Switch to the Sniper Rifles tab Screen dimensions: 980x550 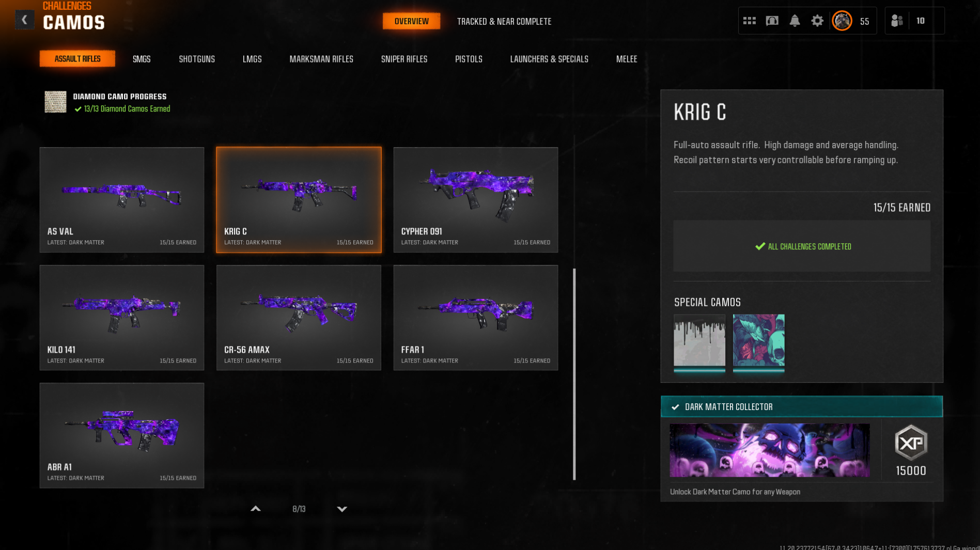[x=404, y=59]
